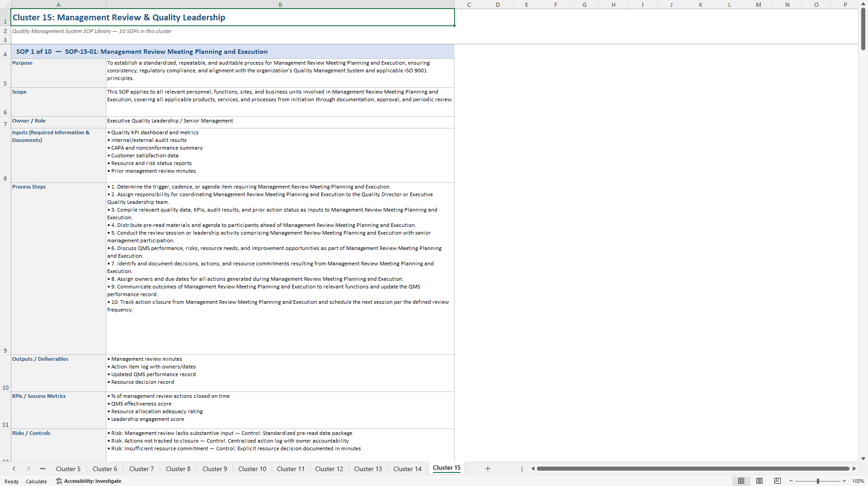Add a new sheet with plus icon
The height and width of the screenshot is (486, 868).
[x=488, y=469]
